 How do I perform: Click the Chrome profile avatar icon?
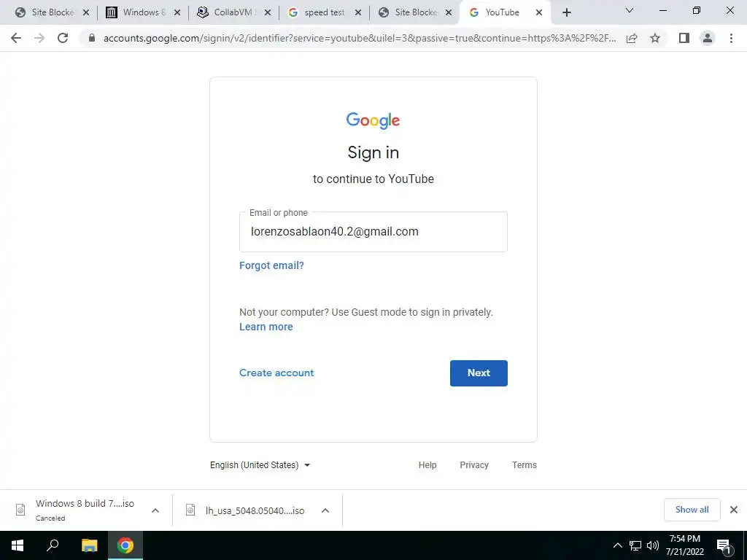point(708,38)
